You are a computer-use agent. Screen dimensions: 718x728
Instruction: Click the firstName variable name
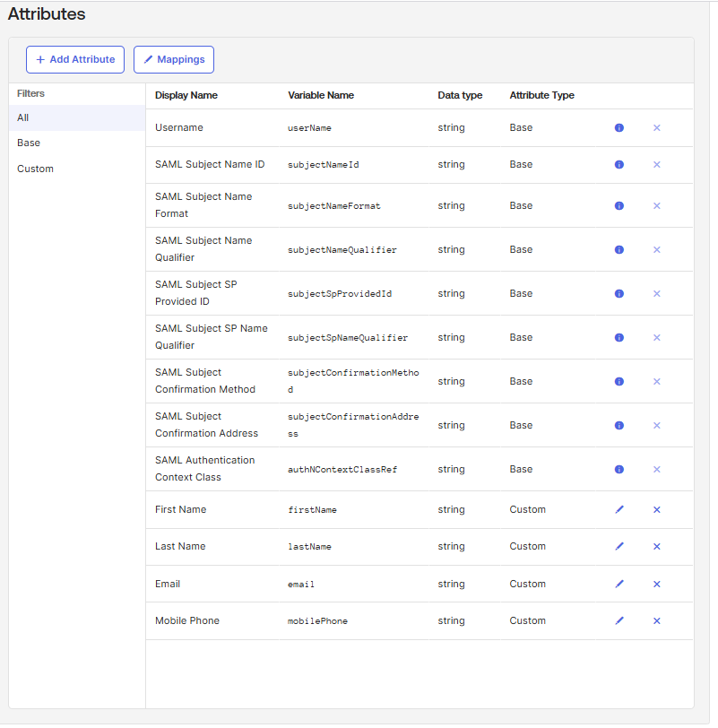[312, 510]
